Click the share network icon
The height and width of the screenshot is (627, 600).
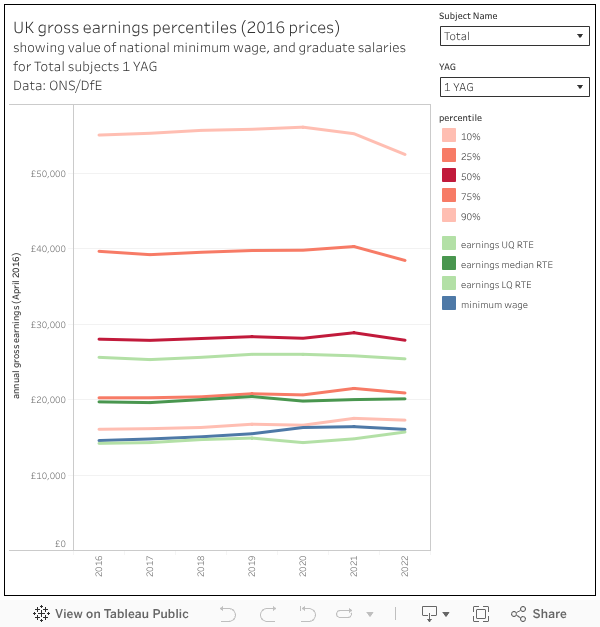point(518,614)
